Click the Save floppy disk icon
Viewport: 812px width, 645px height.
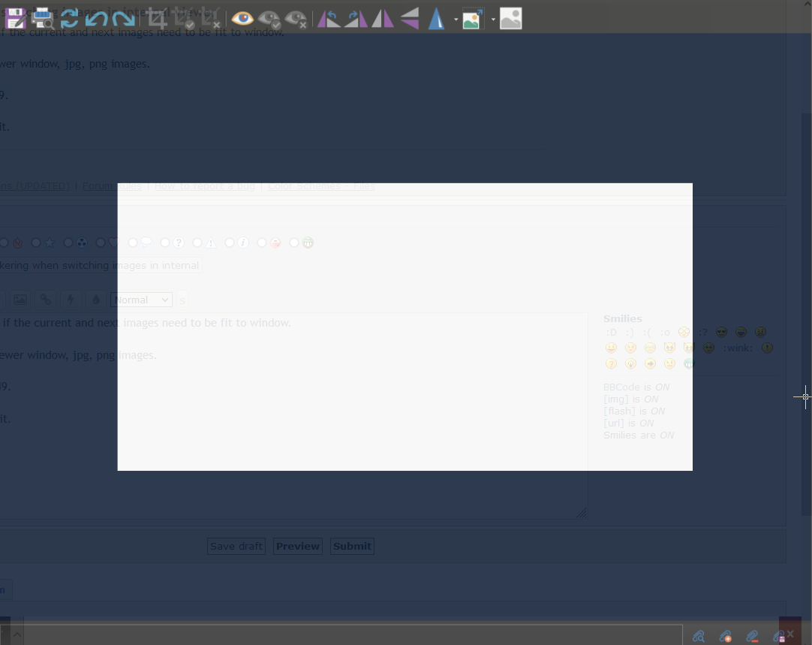pos(15,18)
